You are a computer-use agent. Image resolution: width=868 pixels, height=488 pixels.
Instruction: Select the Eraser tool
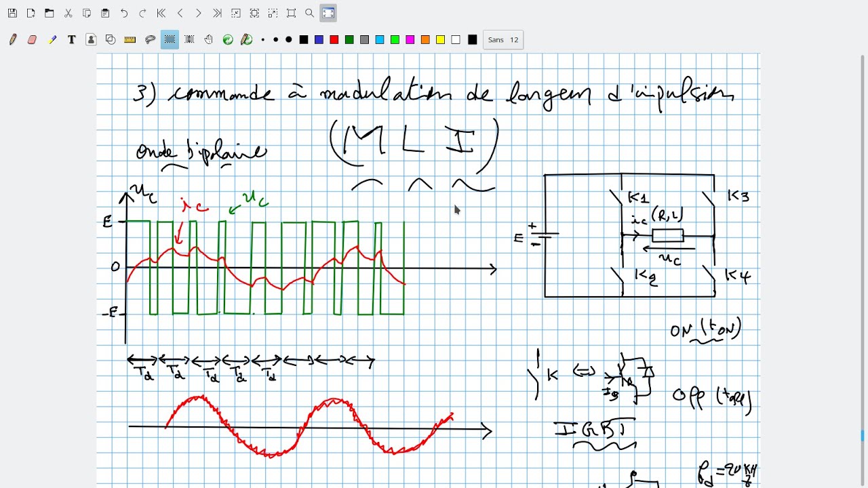32,40
